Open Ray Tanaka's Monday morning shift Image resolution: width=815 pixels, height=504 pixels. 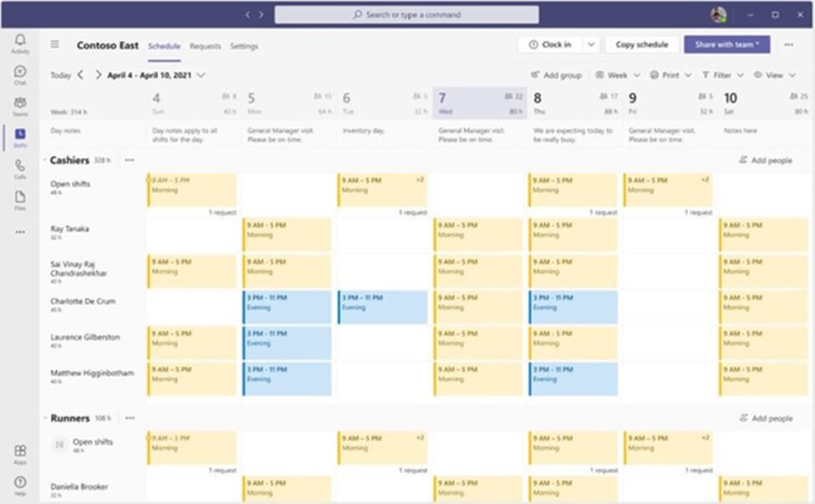287,235
